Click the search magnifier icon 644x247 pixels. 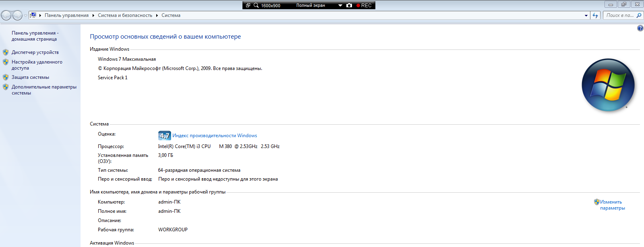(639, 15)
